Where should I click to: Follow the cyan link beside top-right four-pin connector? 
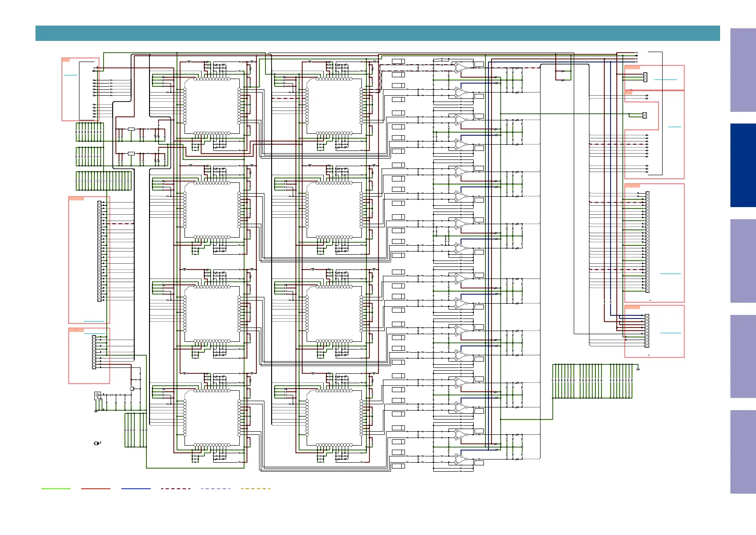click(x=665, y=80)
